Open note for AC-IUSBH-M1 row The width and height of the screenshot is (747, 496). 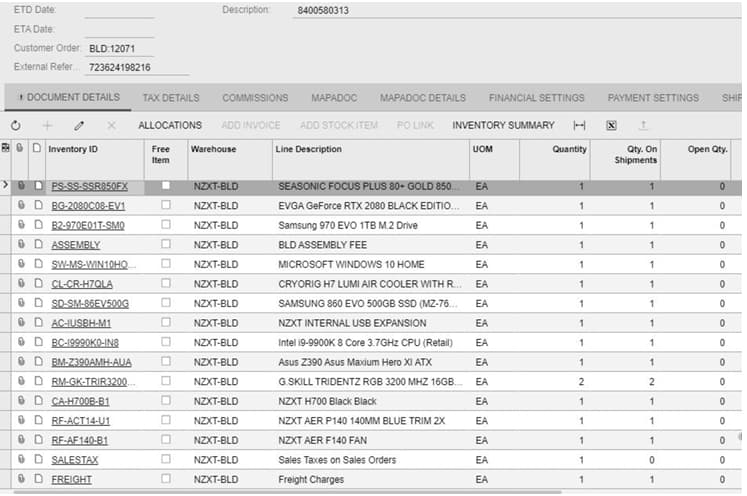pos(38,323)
